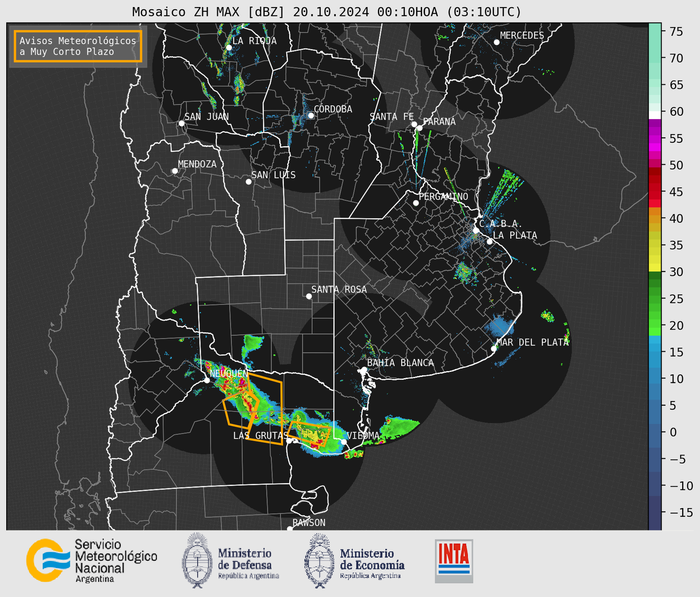Select the Neuquén city marker dot

[x=207, y=380]
